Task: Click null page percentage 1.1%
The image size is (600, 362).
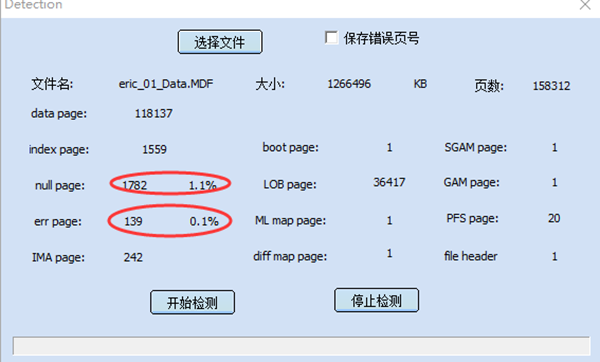Action: 202,185
